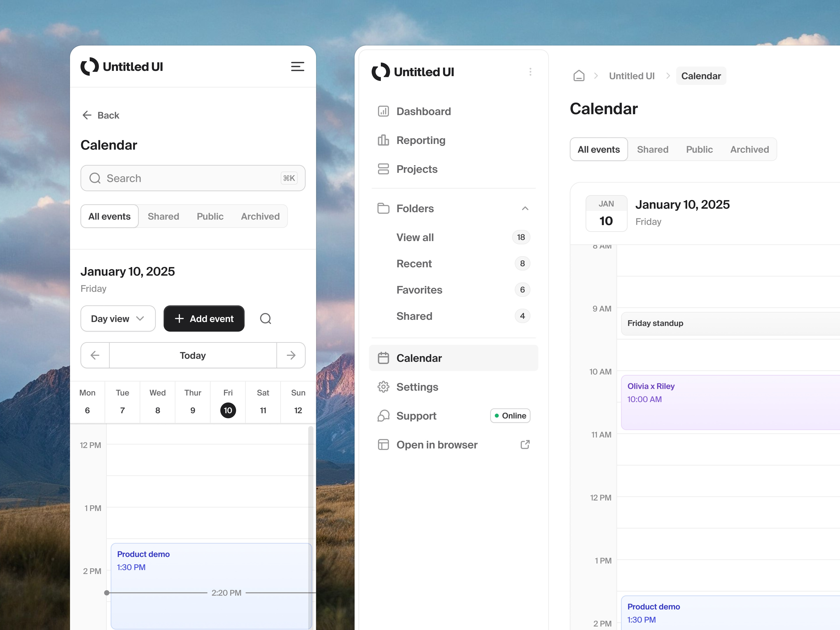Go to next day arrow
Screen dimensions: 840x630
[x=291, y=355]
